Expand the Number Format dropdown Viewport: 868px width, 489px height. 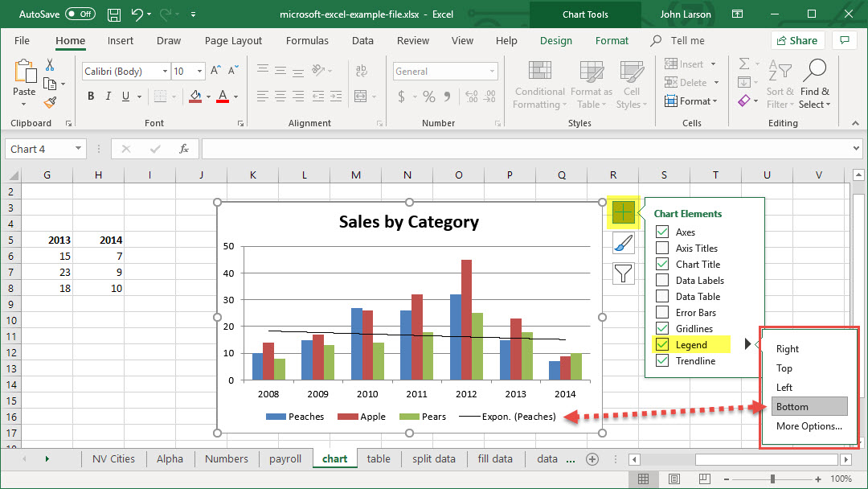(493, 72)
